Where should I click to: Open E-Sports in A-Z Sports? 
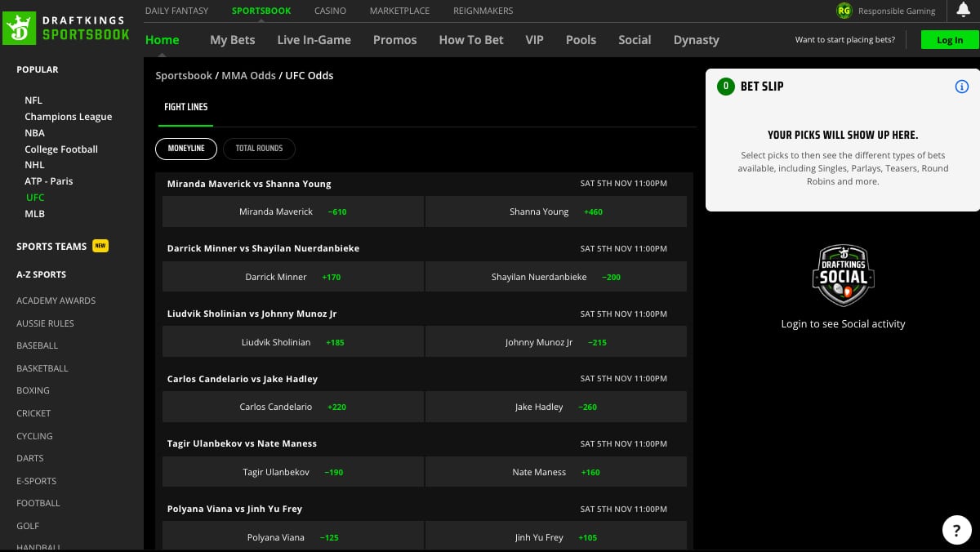37,481
